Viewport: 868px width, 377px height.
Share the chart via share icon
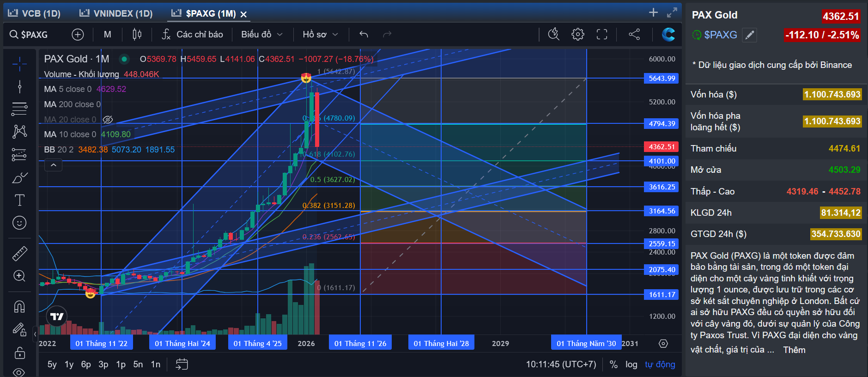(x=634, y=34)
